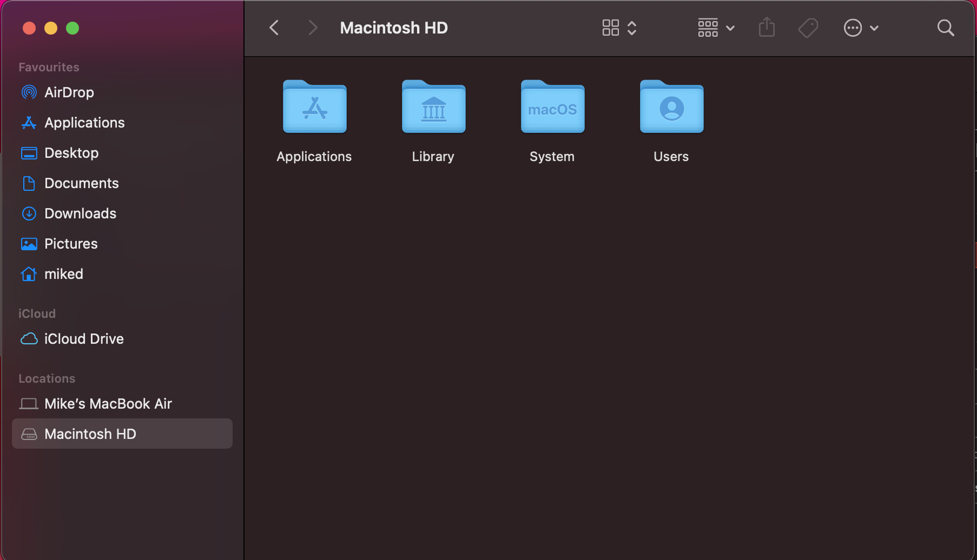Image resolution: width=977 pixels, height=560 pixels.
Task: Click the AirDrop icon in the sidebar
Action: point(29,92)
